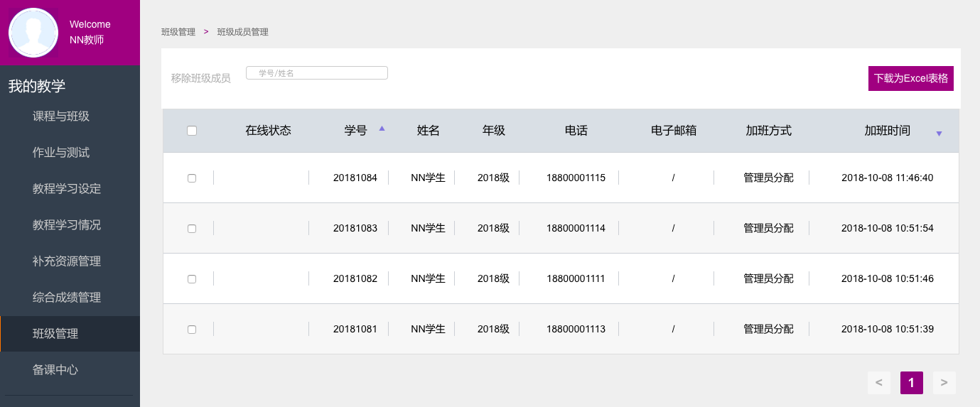Click the 下载为Excel表格 button

pos(910,78)
